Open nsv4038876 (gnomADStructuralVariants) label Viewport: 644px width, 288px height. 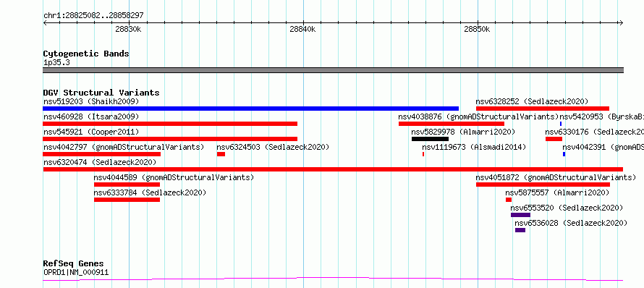[478, 117]
